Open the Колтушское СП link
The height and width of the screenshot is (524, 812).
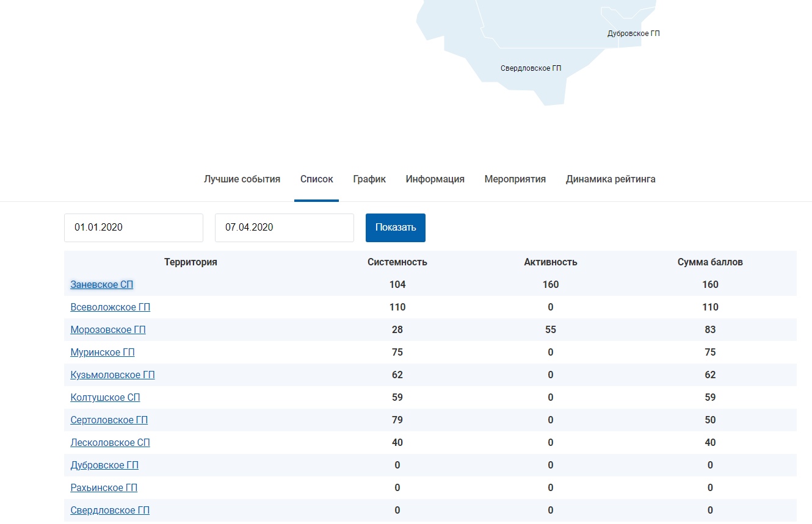coord(106,397)
